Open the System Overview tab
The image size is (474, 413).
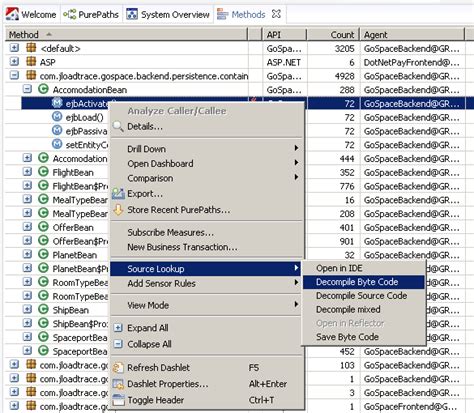(x=168, y=15)
